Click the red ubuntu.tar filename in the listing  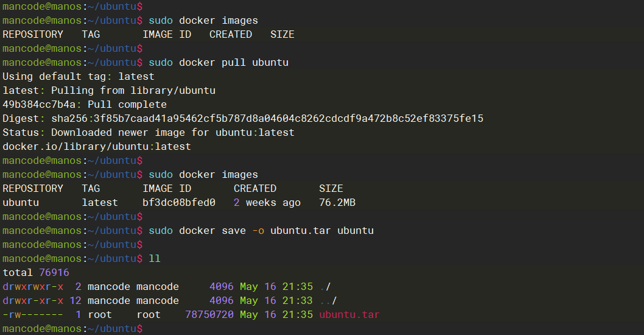(x=349, y=315)
